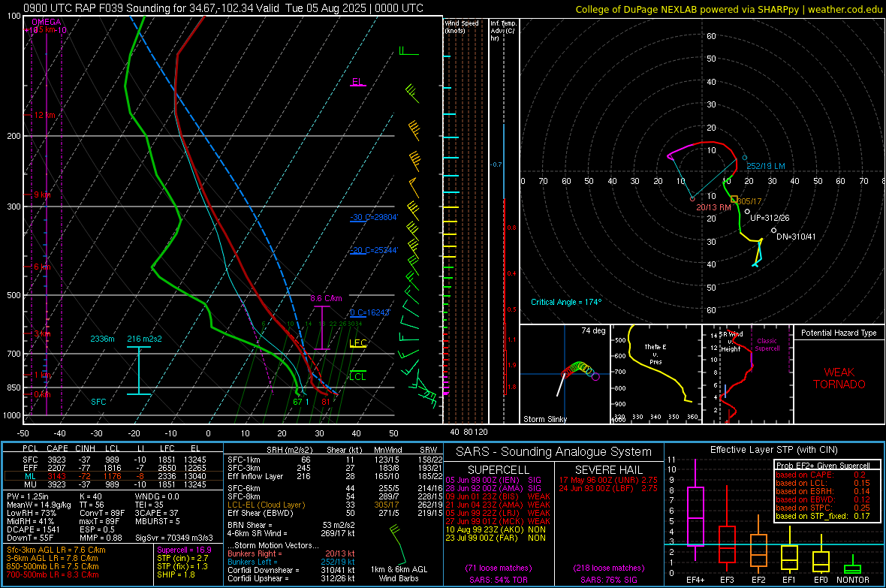The height and width of the screenshot is (588, 886).
Task: Click the '6 km' height marker
Action: click(x=42, y=267)
